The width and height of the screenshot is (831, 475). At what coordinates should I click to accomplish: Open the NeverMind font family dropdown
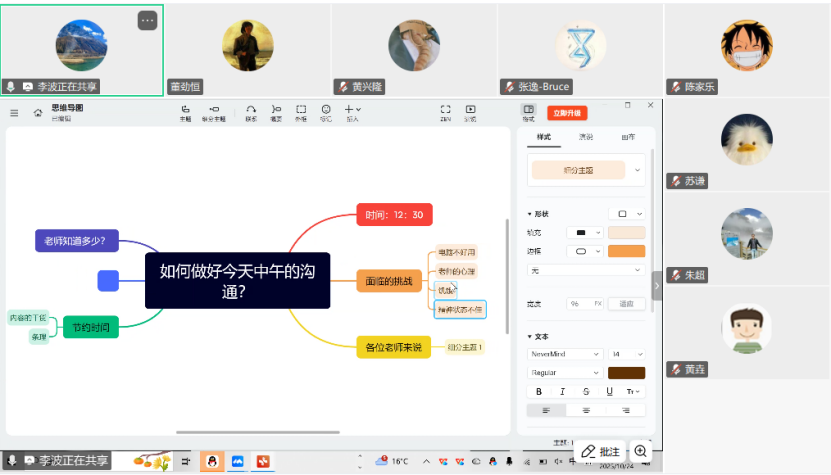565,354
